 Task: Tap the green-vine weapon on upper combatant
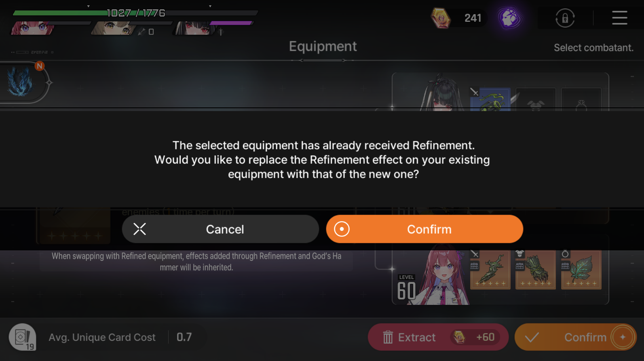490,99
